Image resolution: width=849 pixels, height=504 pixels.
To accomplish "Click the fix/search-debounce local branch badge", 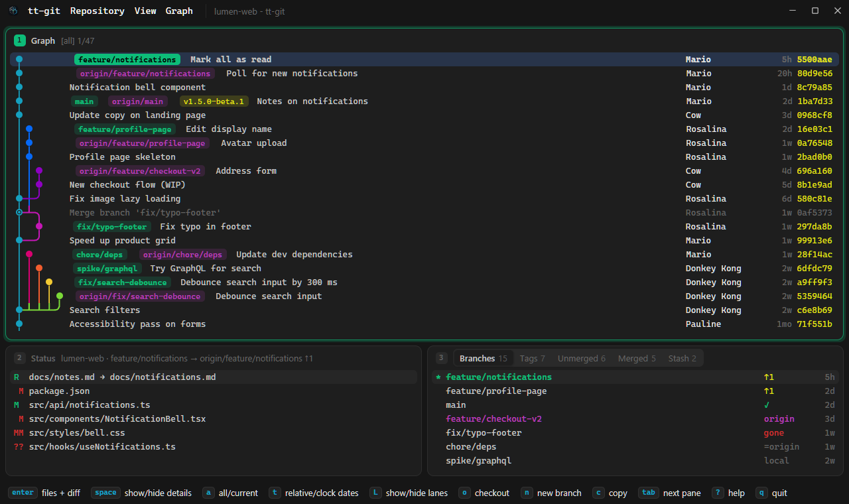I will [x=123, y=283].
